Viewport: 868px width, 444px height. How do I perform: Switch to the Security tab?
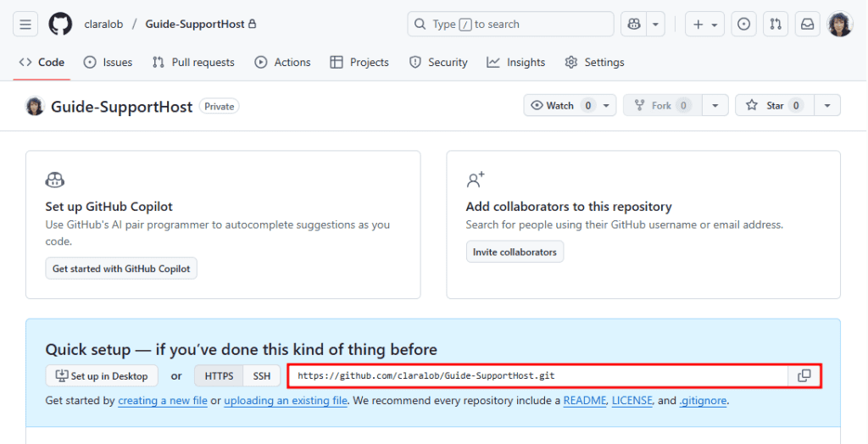pos(438,63)
